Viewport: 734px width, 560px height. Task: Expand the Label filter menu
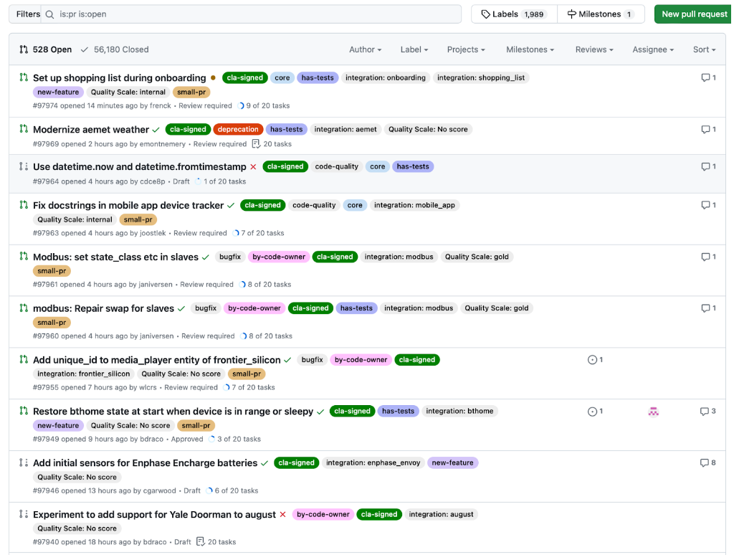414,49
